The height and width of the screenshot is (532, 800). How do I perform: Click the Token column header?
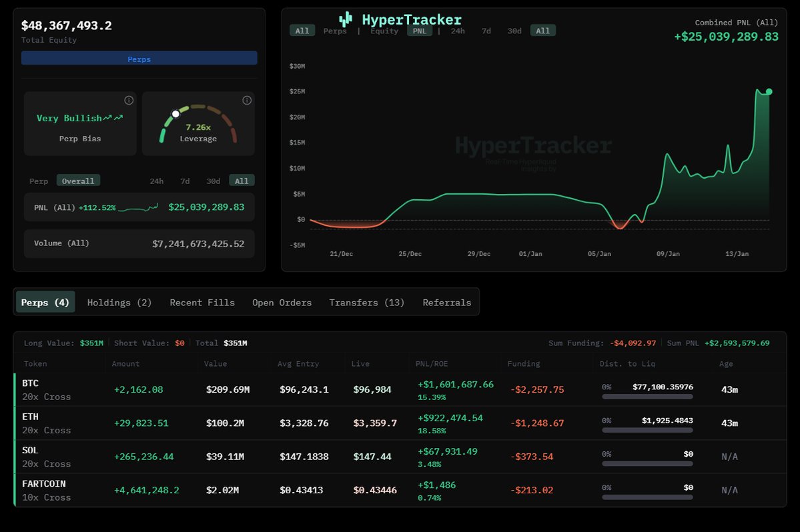point(35,363)
